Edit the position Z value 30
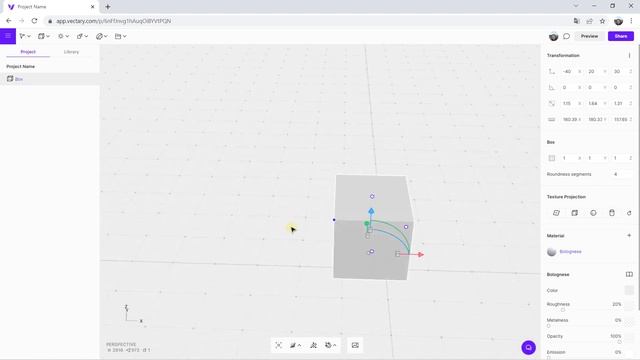This screenshot has width=640, height=360. (x=617, y=71)
